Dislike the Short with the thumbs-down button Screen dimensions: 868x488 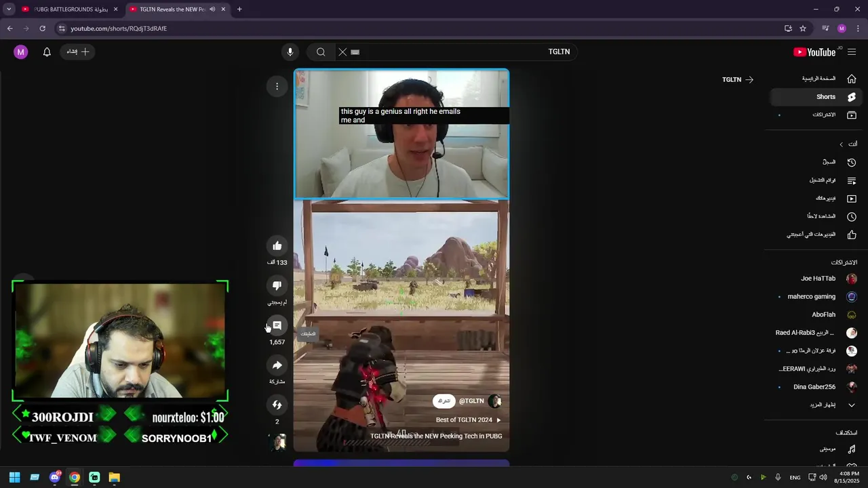click(277, 285)
